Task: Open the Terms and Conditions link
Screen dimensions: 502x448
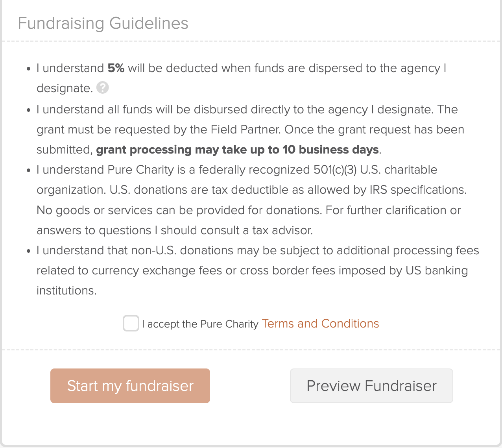Action: click(320, 324)
